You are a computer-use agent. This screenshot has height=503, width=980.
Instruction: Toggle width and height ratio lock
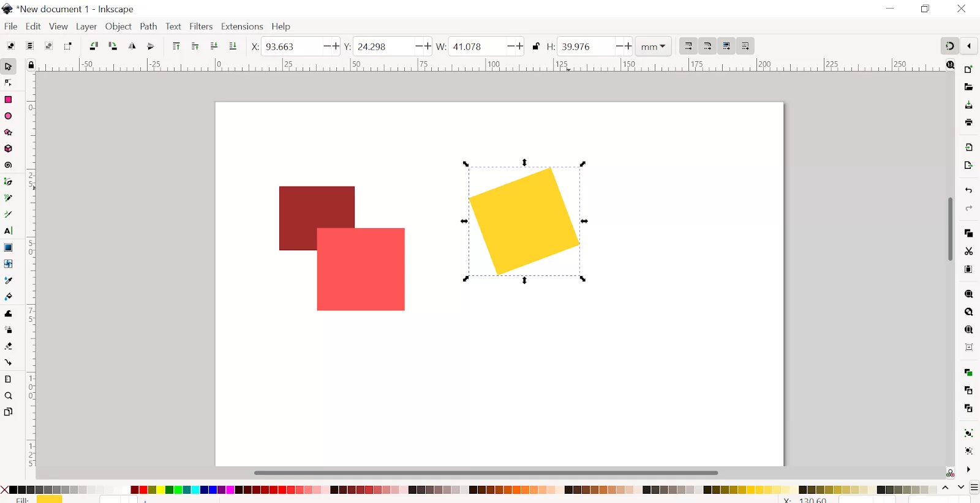(x=536, y=47)
